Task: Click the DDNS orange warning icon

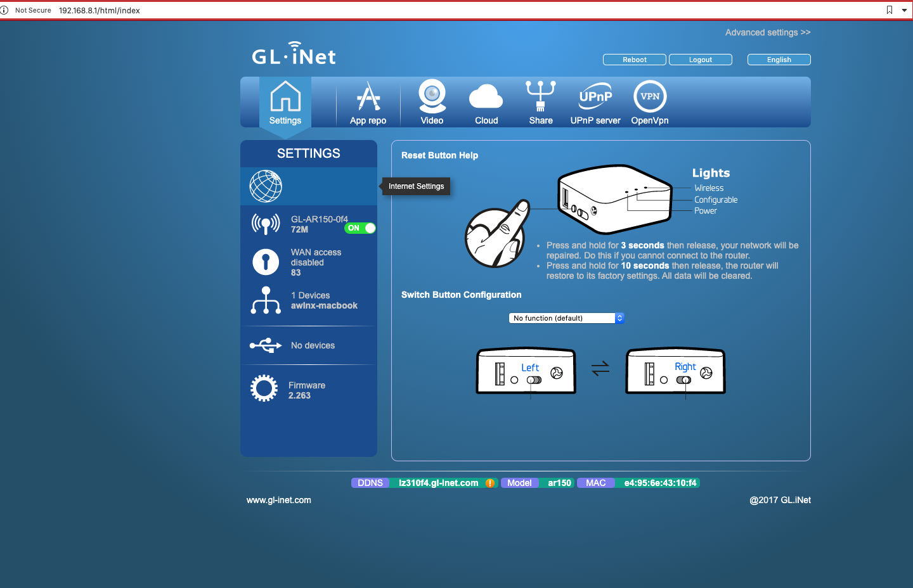Action: coord(489,483)
